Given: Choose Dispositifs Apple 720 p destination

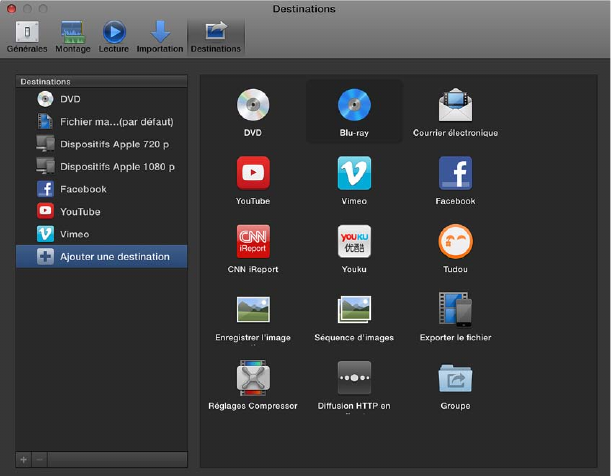Looking at the screenshot, I should tap(101, 144).
